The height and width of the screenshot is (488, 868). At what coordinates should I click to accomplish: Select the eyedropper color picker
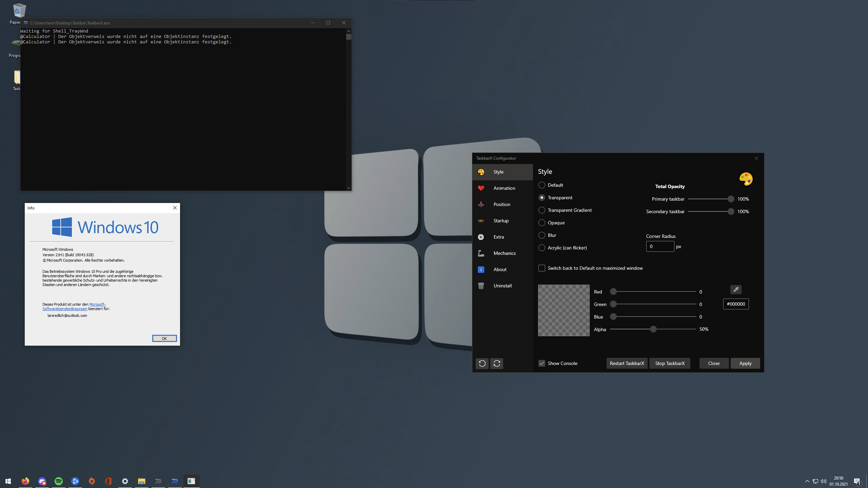(736, 289)
